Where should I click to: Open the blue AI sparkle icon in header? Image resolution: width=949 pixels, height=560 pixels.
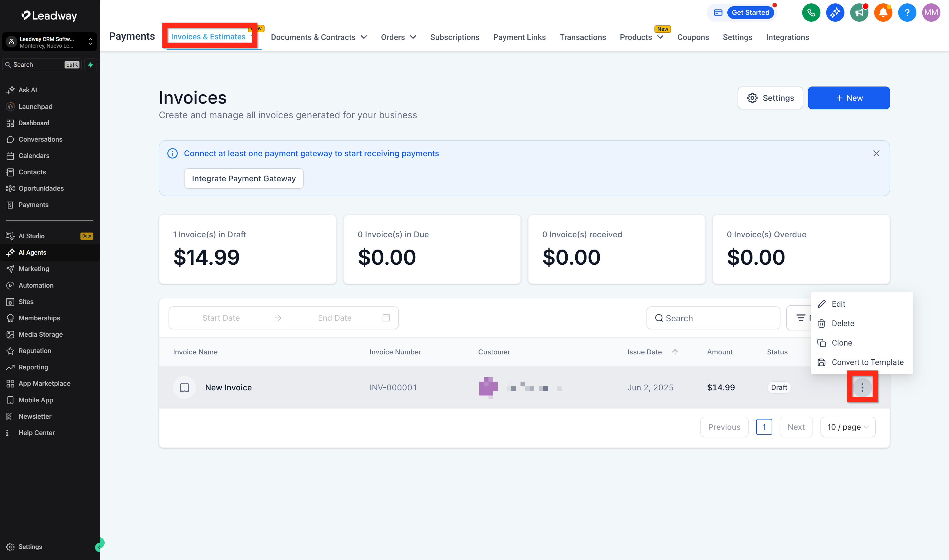pyautogui.click(x=835, y=13)
